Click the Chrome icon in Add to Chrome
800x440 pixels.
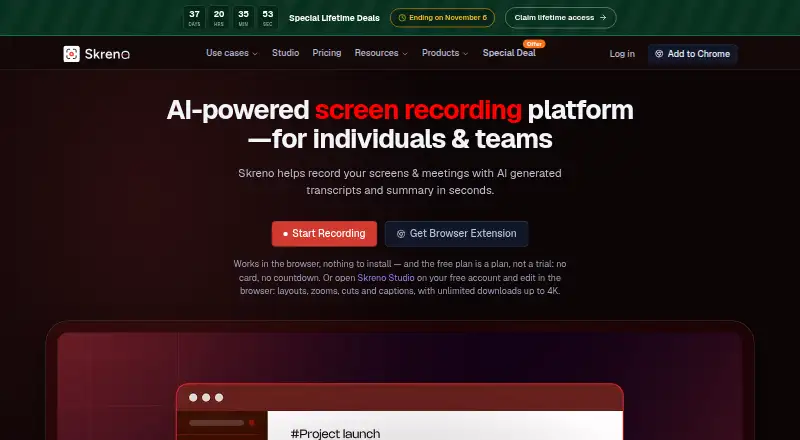pos(659,54)
